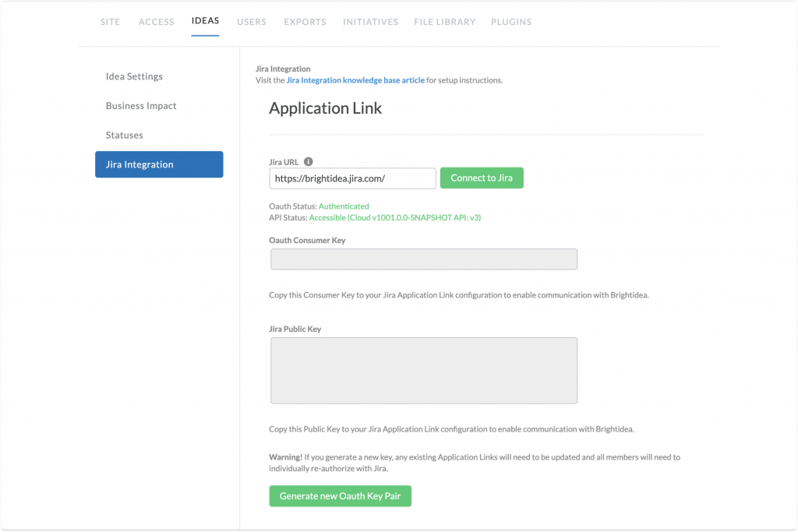Go to the PLUGINS tab
798x532 pixels.
click(511, 22)
